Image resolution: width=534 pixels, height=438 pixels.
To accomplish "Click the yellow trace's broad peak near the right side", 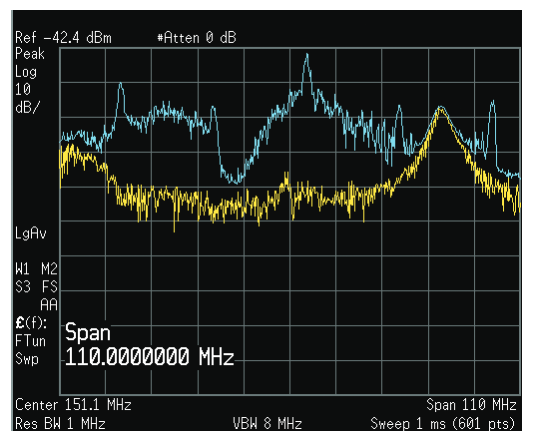I will click(441, 109).
